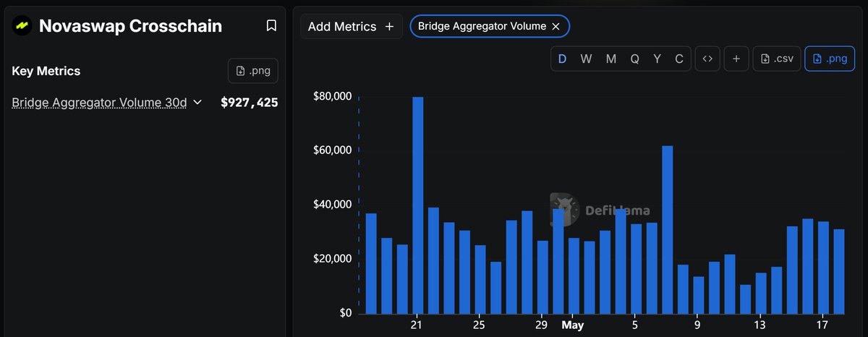Switch chart to weekly (W) interval

[586, 59]
